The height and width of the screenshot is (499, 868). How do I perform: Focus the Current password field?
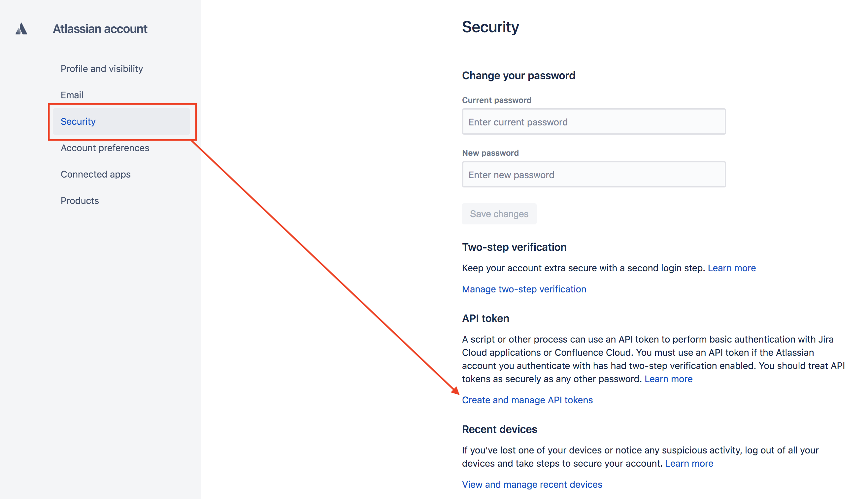(x=593, y=122)
